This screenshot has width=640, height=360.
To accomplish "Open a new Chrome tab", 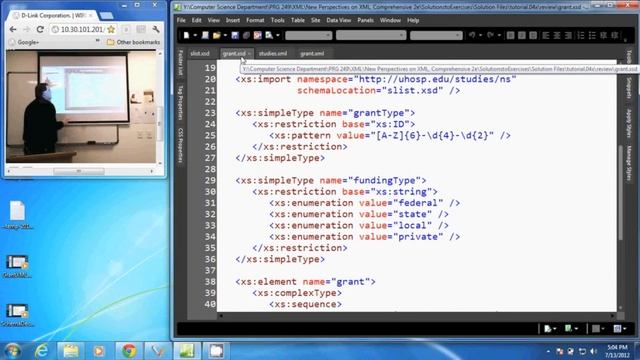I will click(x=107, y=16).
